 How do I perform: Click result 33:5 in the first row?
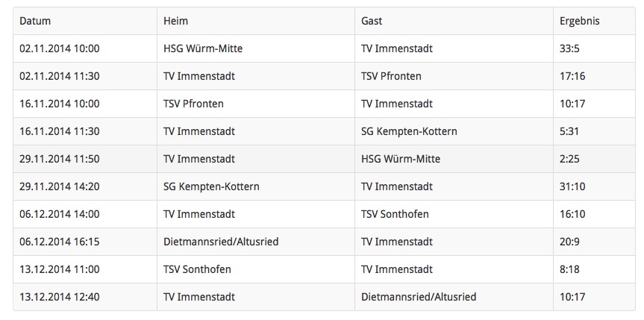(x=569, y=48)
